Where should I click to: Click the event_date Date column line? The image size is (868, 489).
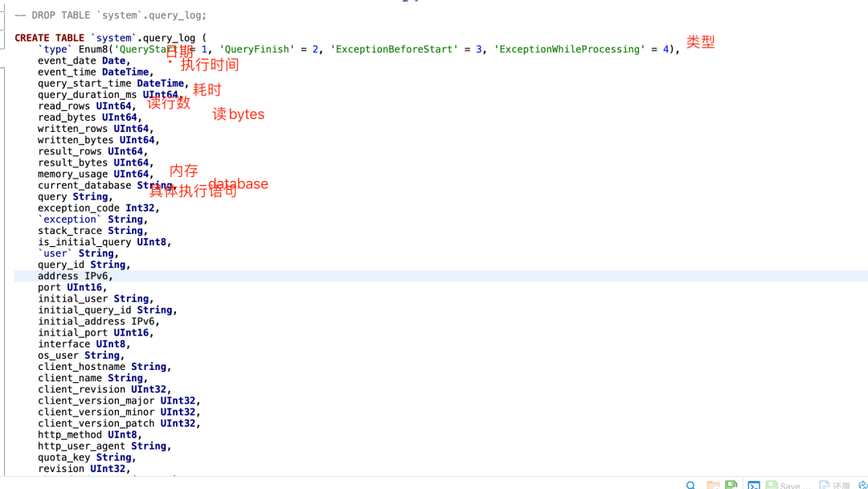coord(84,61)
